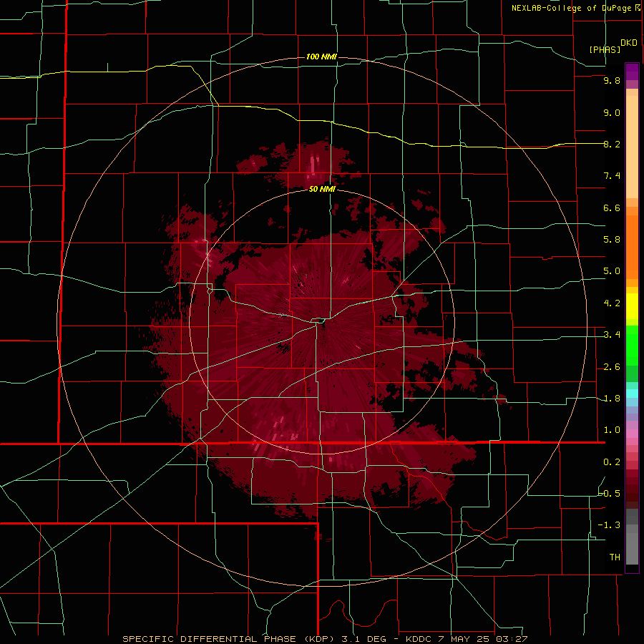
Task: Click the 50 NMI range ring label
Action: pos(322,189)
